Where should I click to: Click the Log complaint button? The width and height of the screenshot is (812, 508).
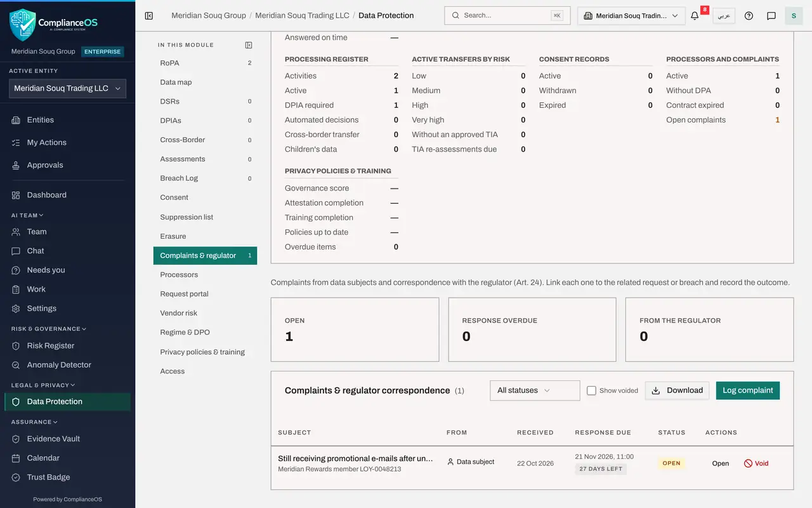[748, 391]
